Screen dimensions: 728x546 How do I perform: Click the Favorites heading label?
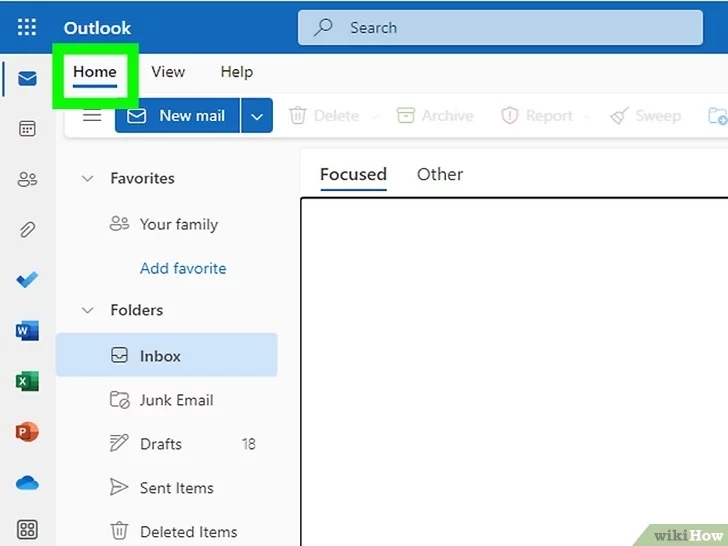pos(143,178)
